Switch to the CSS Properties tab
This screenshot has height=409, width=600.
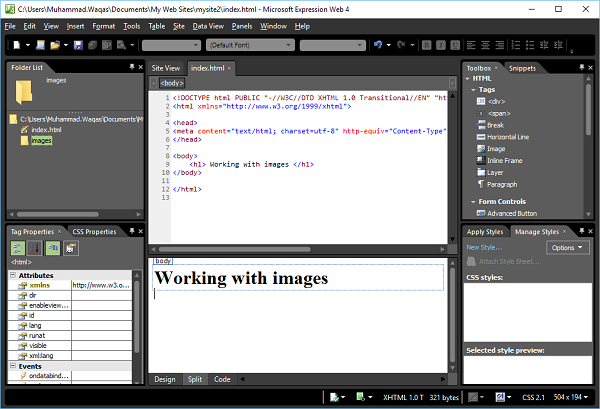(x=95, y=232)
